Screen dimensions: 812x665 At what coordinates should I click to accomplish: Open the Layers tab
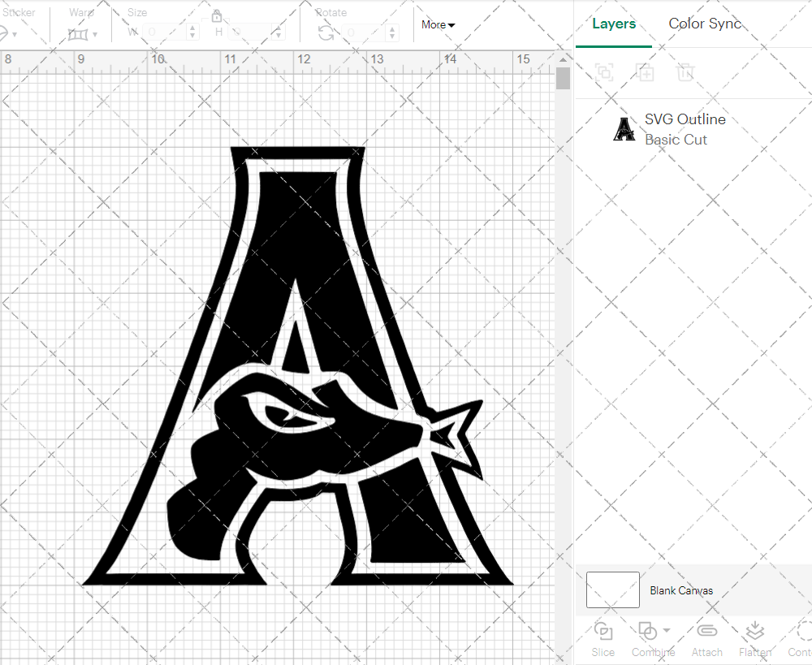[x=614, y=24]
